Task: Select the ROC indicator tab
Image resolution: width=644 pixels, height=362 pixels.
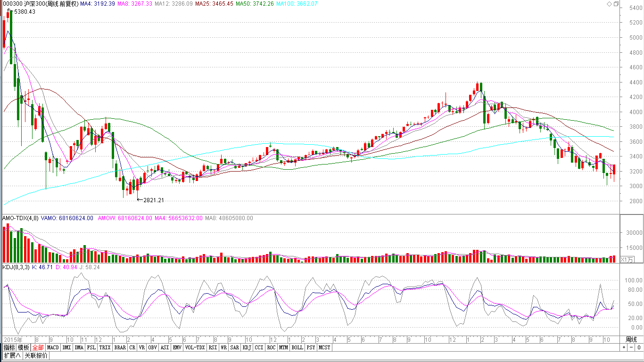Action: 272,347
